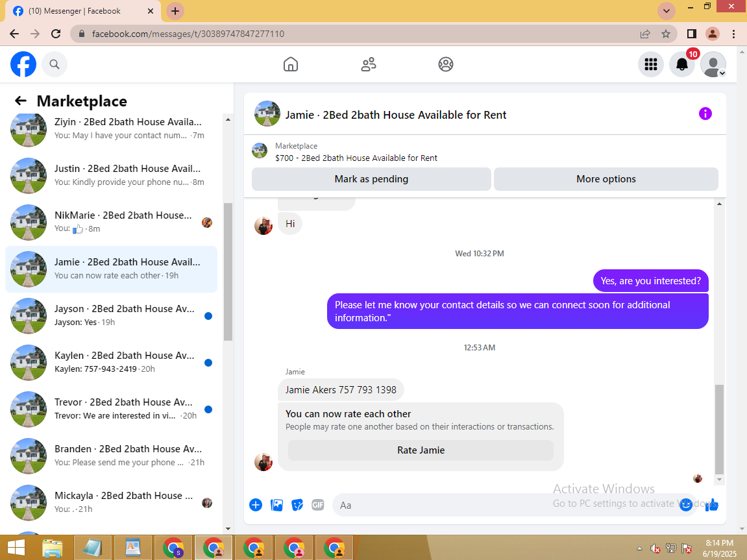This screenshot has width=747, height=560.
Task: Open Windows Start button
Action: tap(16, 548)
